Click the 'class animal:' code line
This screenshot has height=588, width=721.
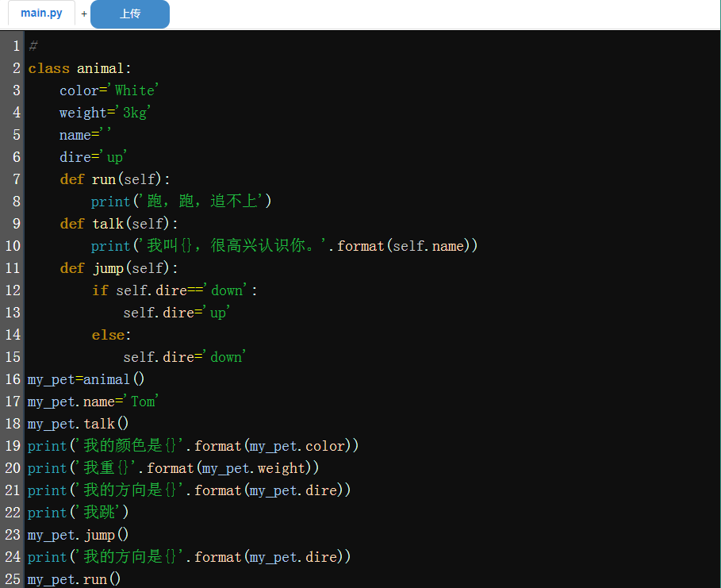click(79, 68)
